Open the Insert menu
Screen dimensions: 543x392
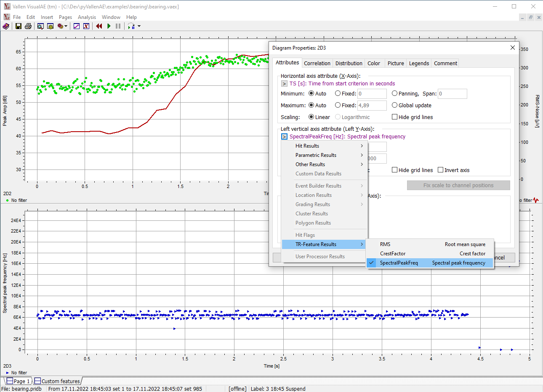[47, 17]
